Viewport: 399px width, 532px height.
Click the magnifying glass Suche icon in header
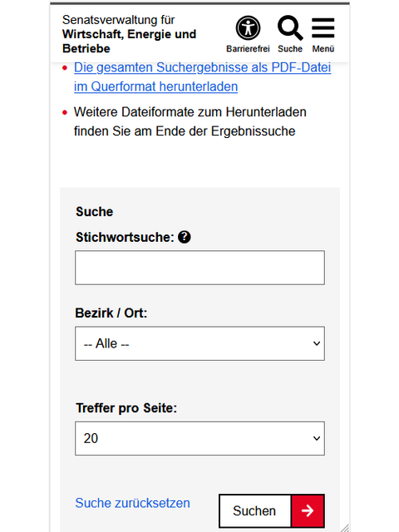pos(290,27)
